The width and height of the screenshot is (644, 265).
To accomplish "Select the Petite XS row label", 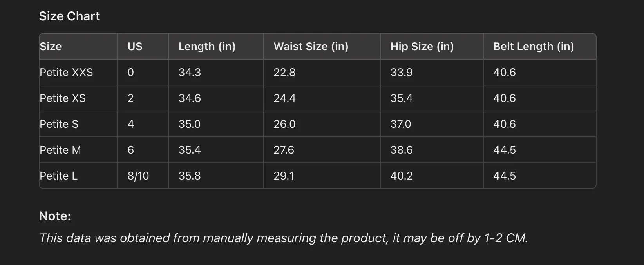I will [x=63, y=98].
